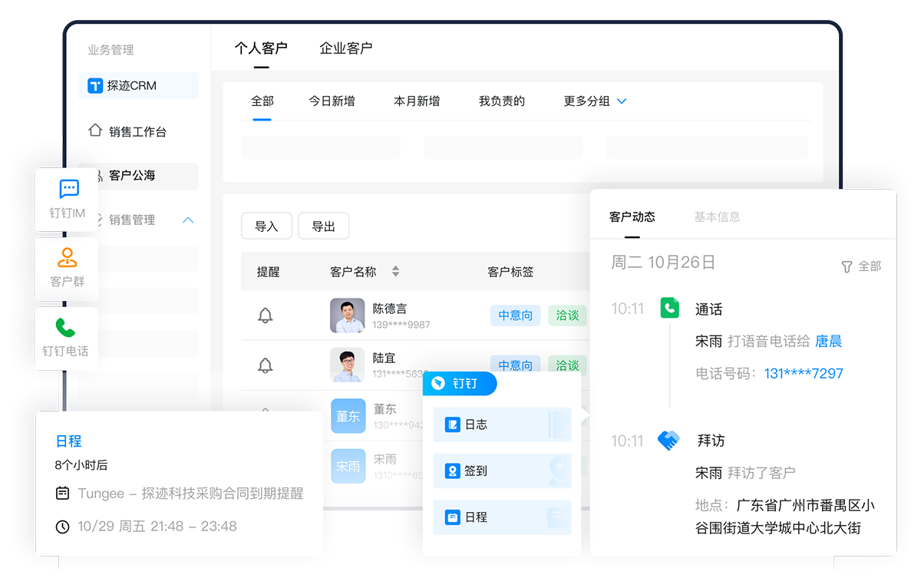Image resolution: width=921 pixels, height=588 pixels.
Task: Open the 基本信息 tab
Action: tap(717, 217)
